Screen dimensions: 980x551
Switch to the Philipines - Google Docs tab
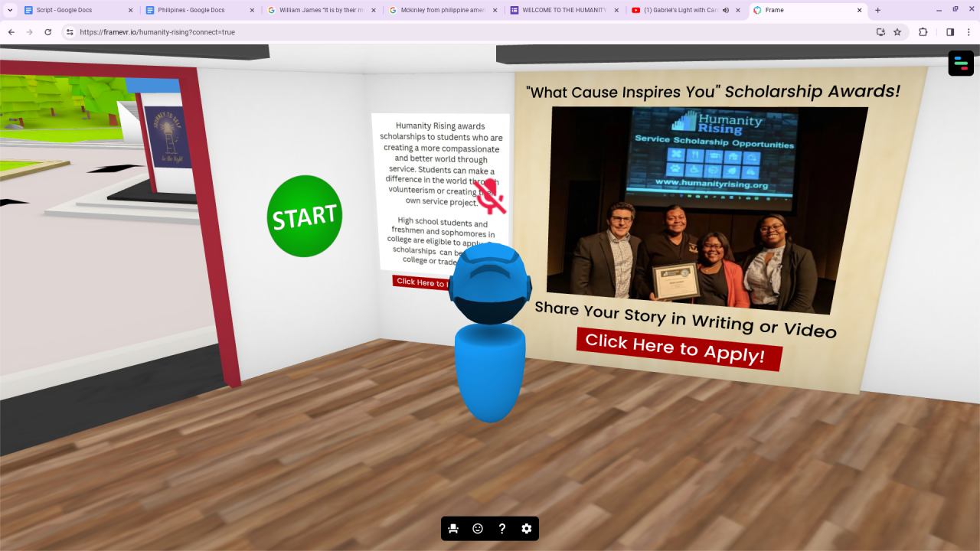pyautogui.click(x=201, y=10)
